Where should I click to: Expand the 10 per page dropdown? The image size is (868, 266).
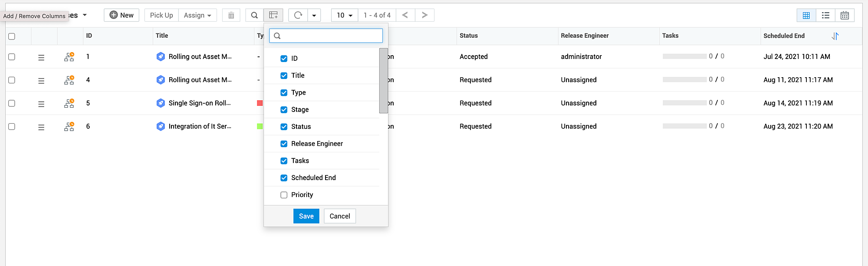(345, 15)
